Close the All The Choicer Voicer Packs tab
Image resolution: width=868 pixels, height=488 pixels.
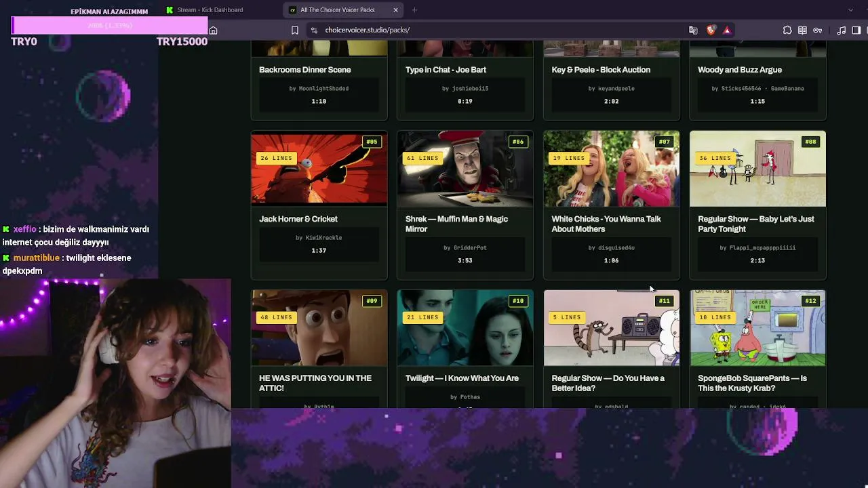[395, 9]
